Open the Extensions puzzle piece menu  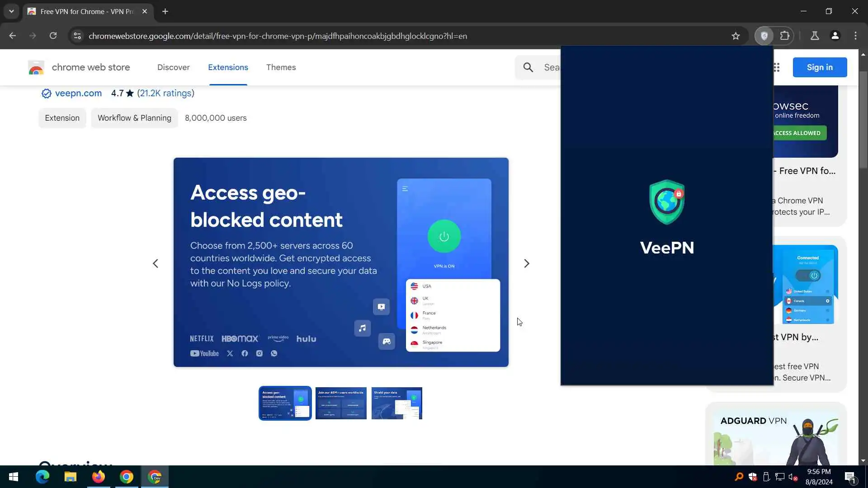pyautogui.click(x=785, y=36)
